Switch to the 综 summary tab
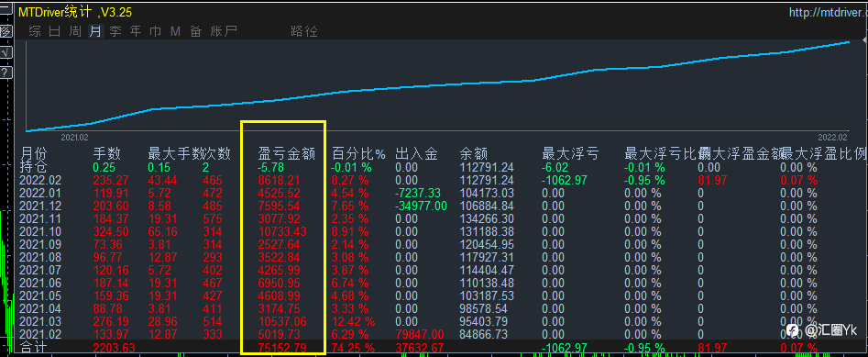 pos(35,31)
